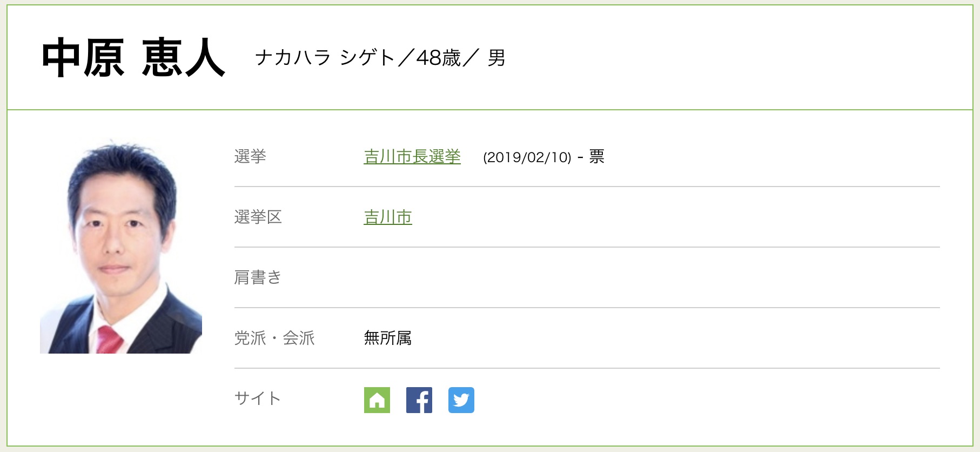
Task: Click the 選挙 row label
Action: point(250,157)
